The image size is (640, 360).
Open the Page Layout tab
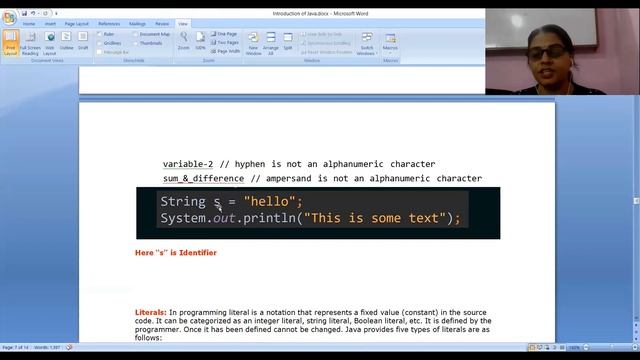point(76,24)
